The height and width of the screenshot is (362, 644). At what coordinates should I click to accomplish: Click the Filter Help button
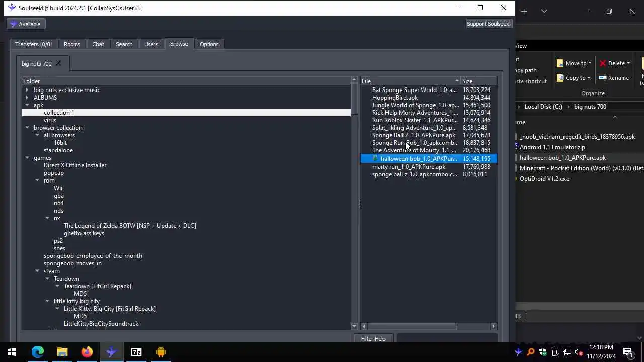373,339
